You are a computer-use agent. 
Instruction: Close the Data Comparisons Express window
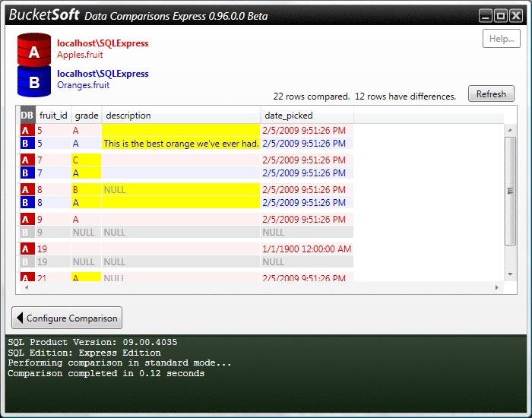(x=516, y=16)
